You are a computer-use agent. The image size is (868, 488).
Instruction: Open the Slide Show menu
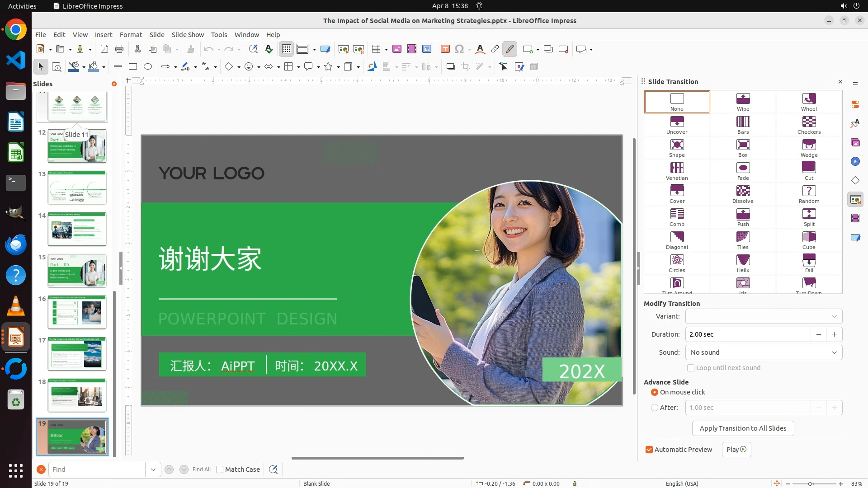pyautogui.click(x=188, y=35)
